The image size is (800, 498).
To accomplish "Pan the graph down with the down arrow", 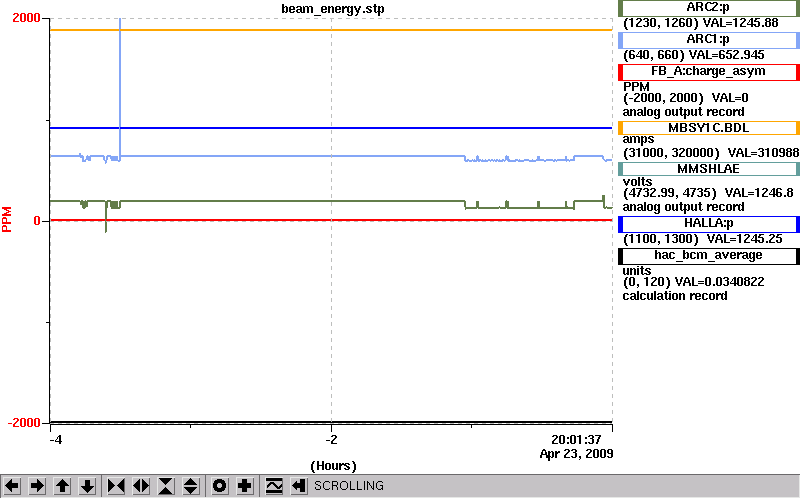I will click(x=87, y=486).
